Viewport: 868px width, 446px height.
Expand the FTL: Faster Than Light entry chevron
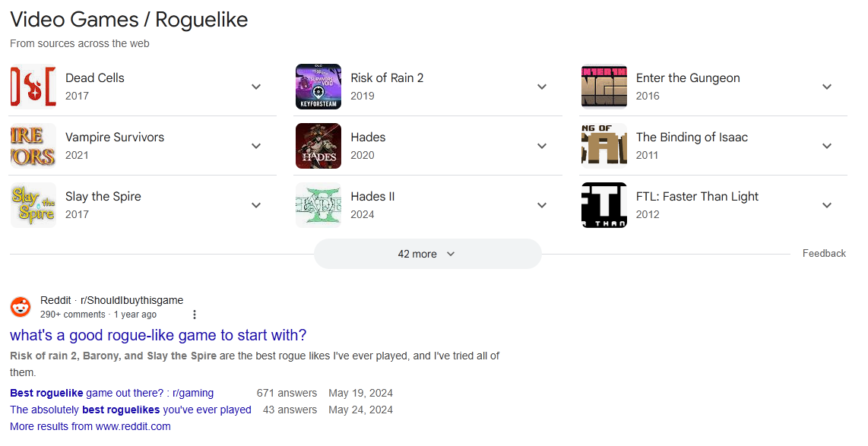click(827, 205)
